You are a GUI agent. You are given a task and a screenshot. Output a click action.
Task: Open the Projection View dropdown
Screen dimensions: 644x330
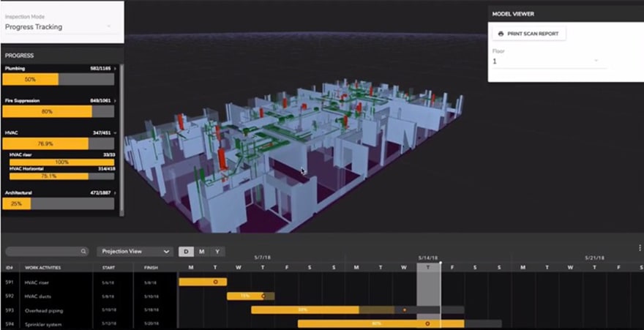coord(135,252)
